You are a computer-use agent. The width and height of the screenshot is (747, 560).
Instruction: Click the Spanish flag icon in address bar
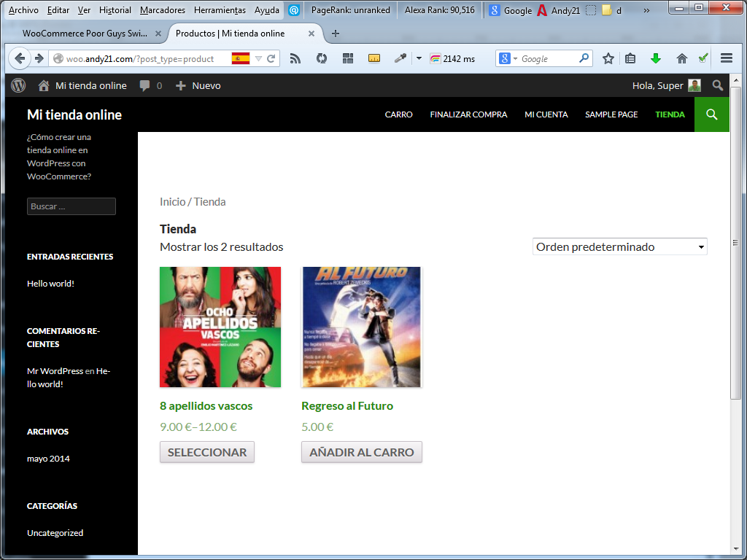tap(241, 58)
